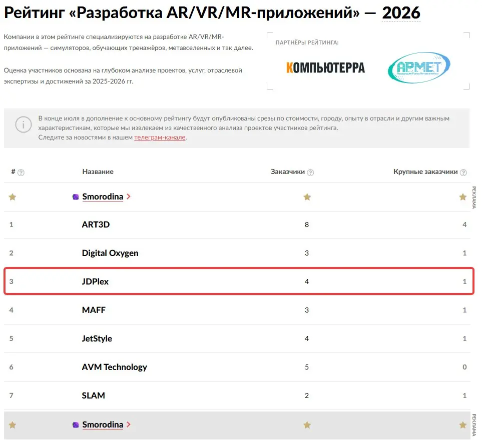This screenshot has height=448, width=482.
Task: Open the MAFF company entry
Action: pyautogui.click(x=94, y=310)
